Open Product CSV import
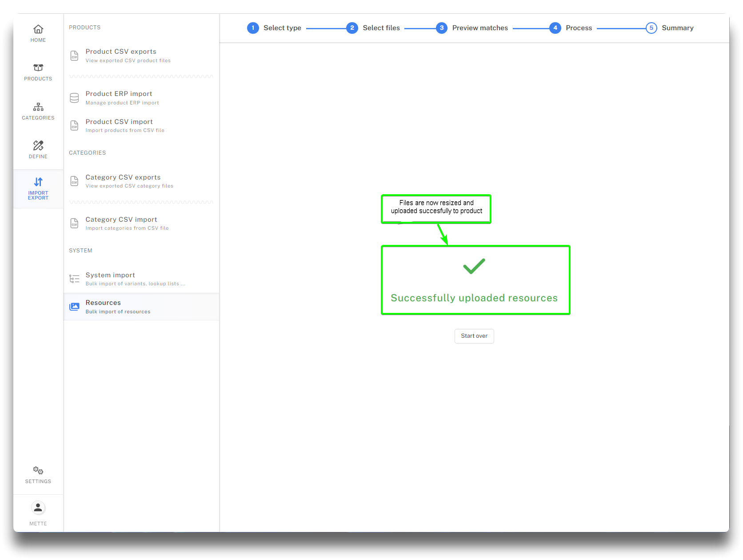 [119, 122]
